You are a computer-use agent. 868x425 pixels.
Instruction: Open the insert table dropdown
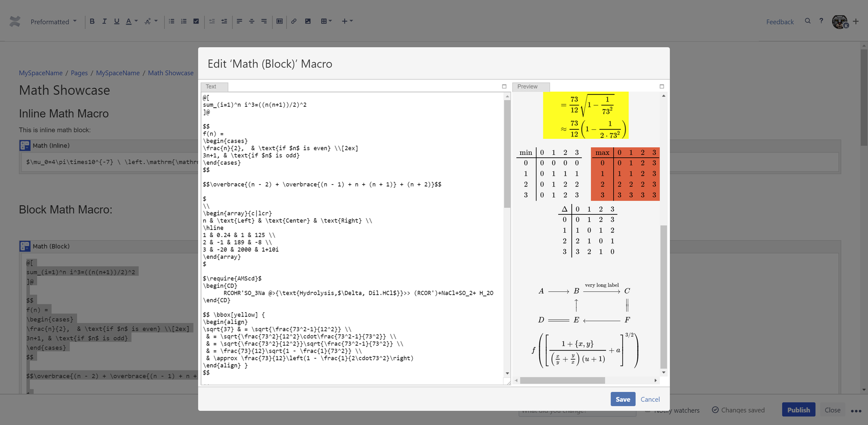[x=326, y=21]
